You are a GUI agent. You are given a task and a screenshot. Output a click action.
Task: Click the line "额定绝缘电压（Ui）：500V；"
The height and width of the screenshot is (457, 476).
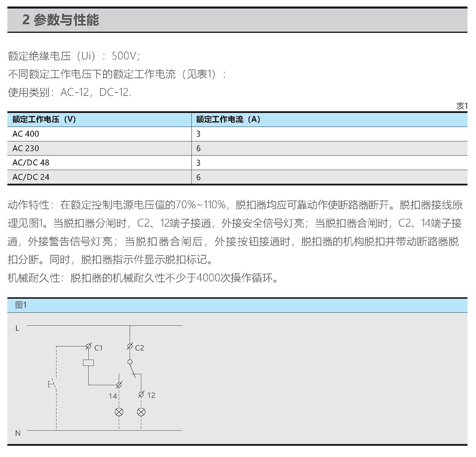(x=74, y=56)
